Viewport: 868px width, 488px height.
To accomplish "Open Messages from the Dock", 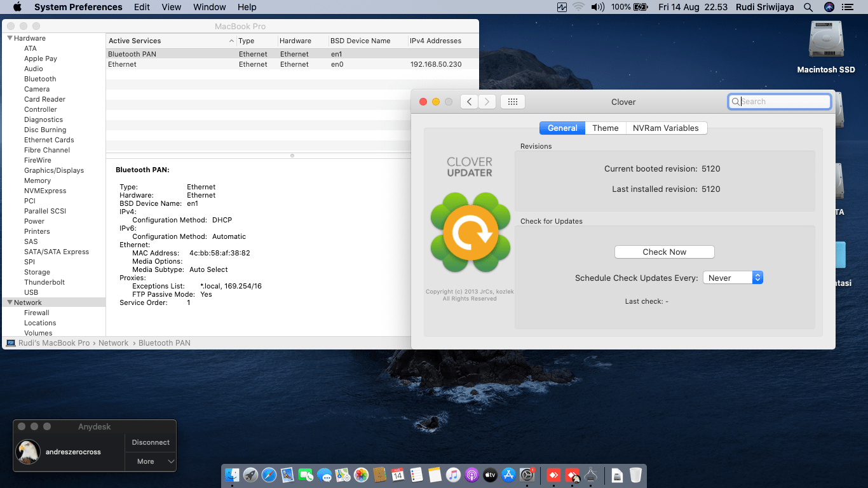I will tap(324, 475).
